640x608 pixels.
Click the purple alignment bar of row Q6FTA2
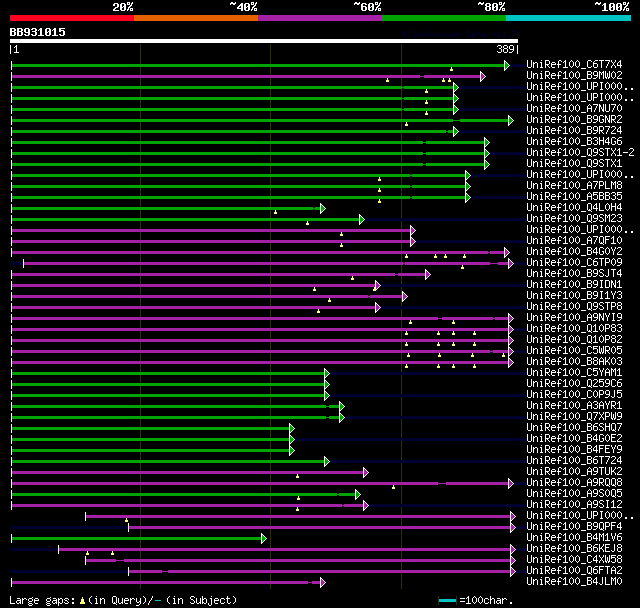320,572
